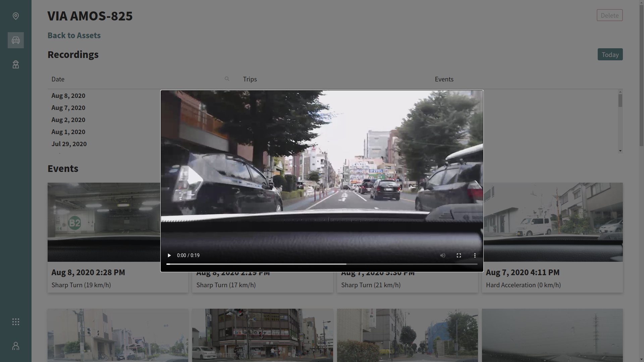Click the Delete button
Viewport: 644px width, 362px height.
click(609, 15)
